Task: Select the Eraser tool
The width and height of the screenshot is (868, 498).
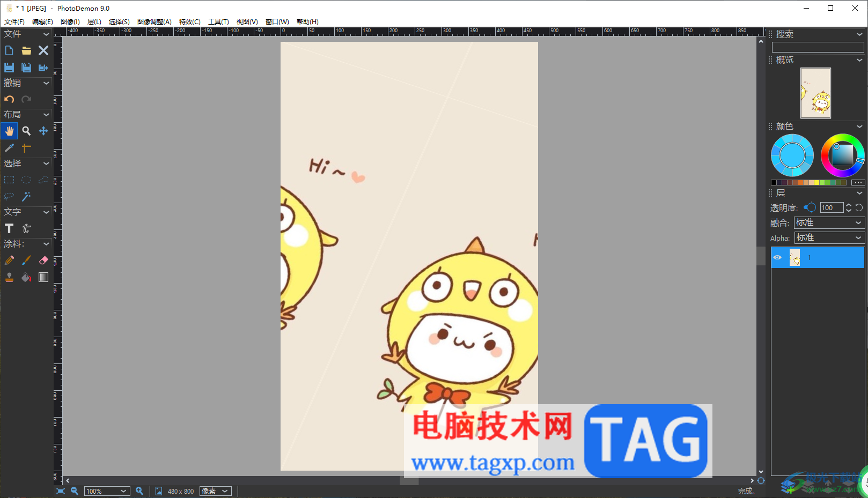Action: (x=43, y=260)
